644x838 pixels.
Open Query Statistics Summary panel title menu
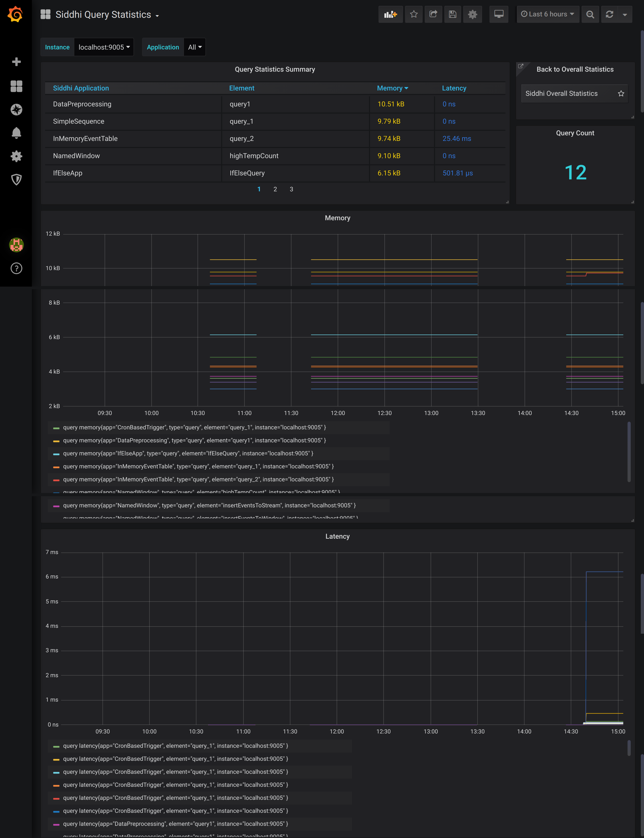click(x=275, y=69)
